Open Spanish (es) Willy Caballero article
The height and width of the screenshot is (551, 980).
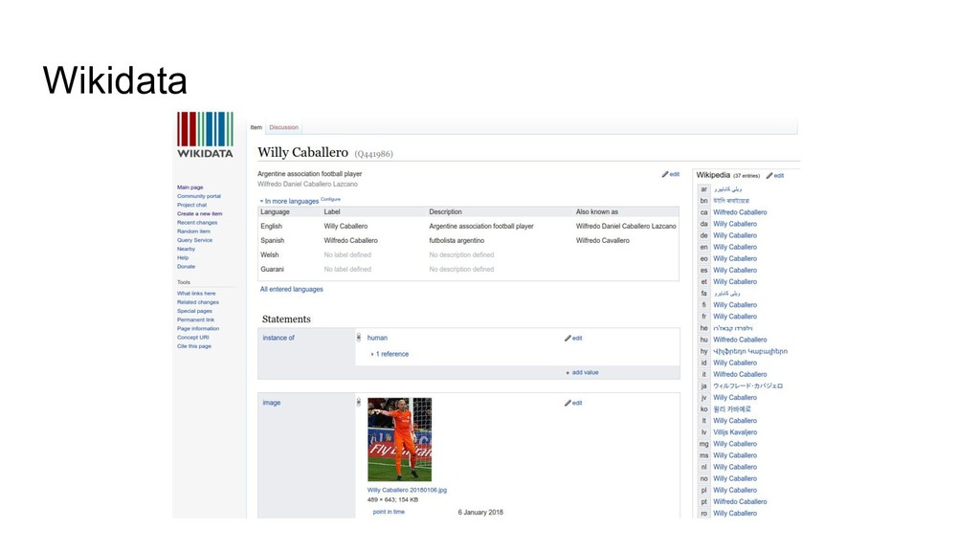[735, 270]
